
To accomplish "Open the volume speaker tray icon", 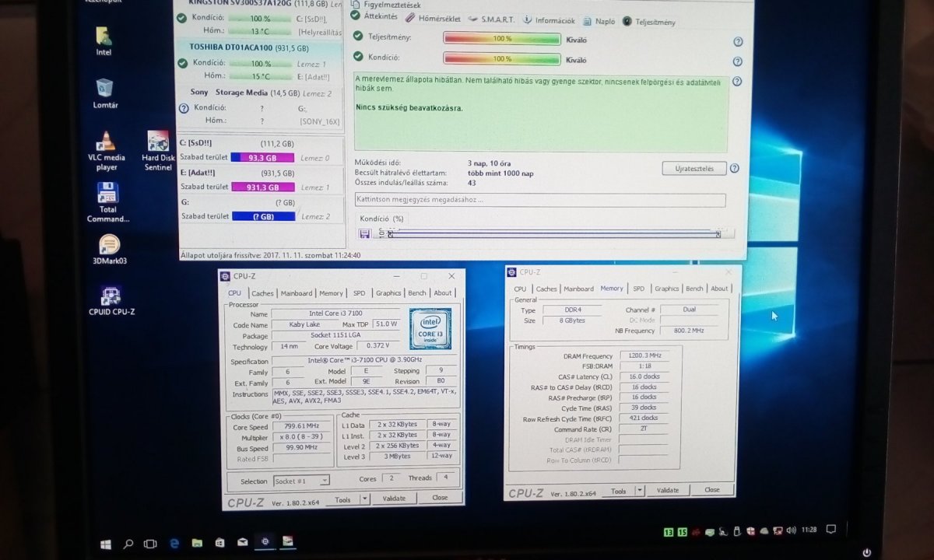I will tap(791, 530).
